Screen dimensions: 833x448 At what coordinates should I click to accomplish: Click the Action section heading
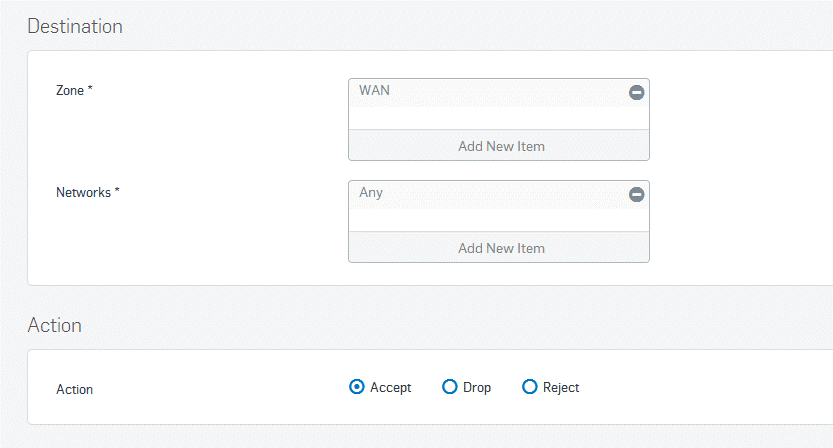click(x=55, y=325)
